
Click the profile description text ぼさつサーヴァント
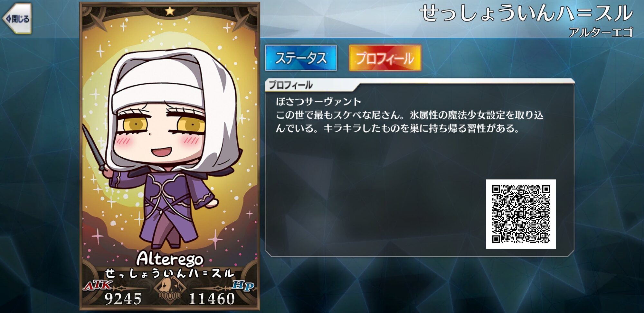click(x=318, y=102)
